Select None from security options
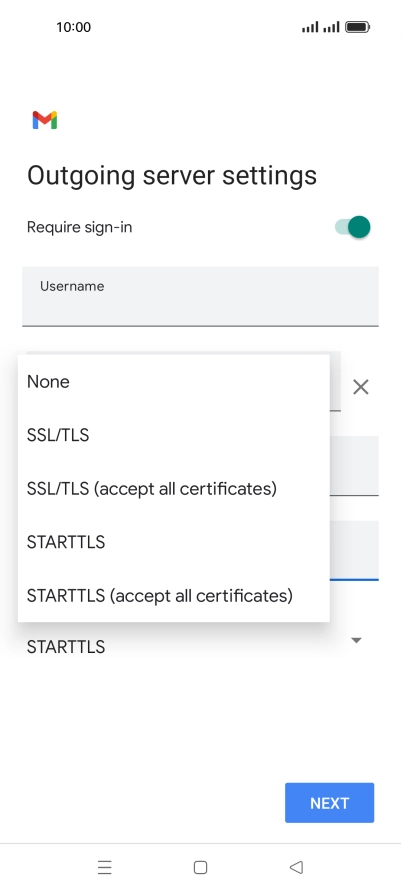The width and height of the screenshot is (401, 892). [x=173, y=382]
